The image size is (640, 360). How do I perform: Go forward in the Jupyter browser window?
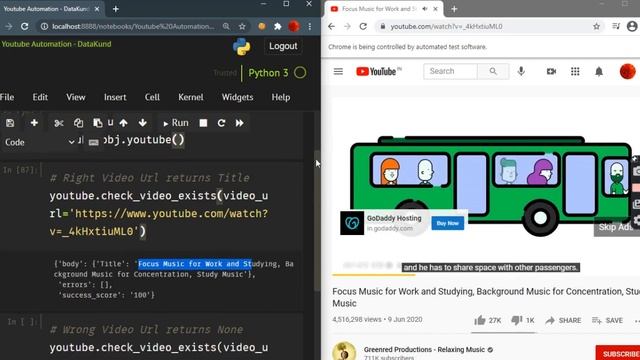click(x=9, y=27)
